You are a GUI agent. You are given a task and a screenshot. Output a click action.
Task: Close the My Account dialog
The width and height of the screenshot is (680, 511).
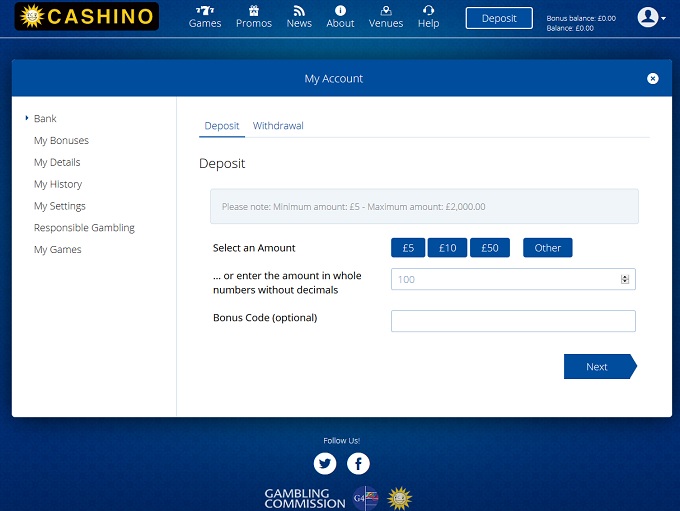tap(653, 78)
